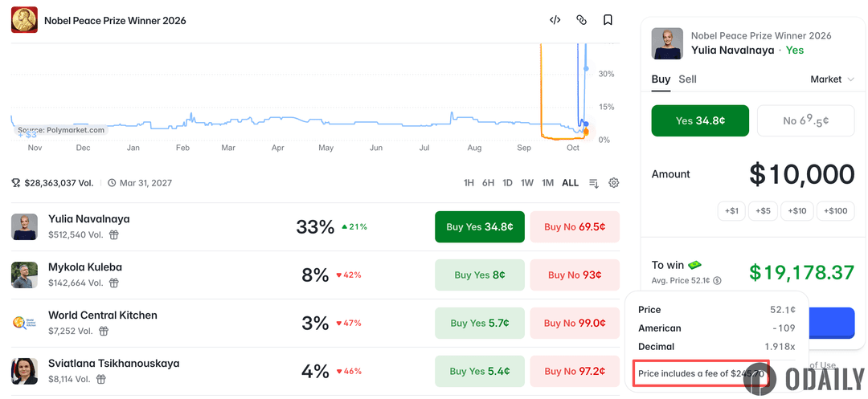Add +$10 to the amount
The height and width of the screenshot is (399, 868).
point(797,210)
